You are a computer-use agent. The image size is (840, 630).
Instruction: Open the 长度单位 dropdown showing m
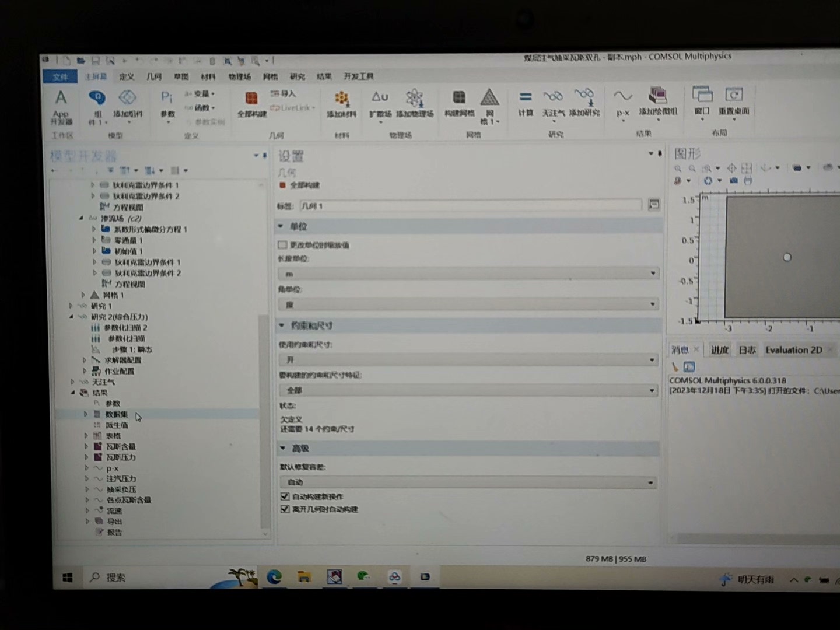tap(468, 274)
